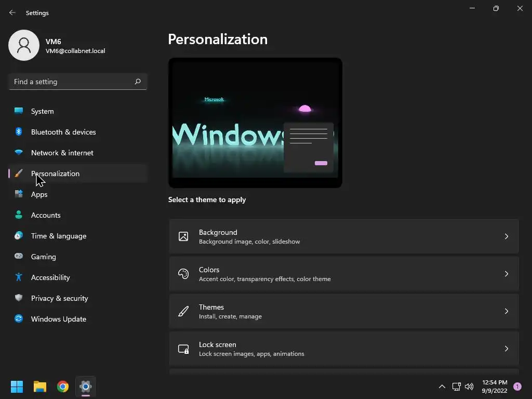Open Colors accent and transparency settings
532x399 pixels.
[344, 273]
